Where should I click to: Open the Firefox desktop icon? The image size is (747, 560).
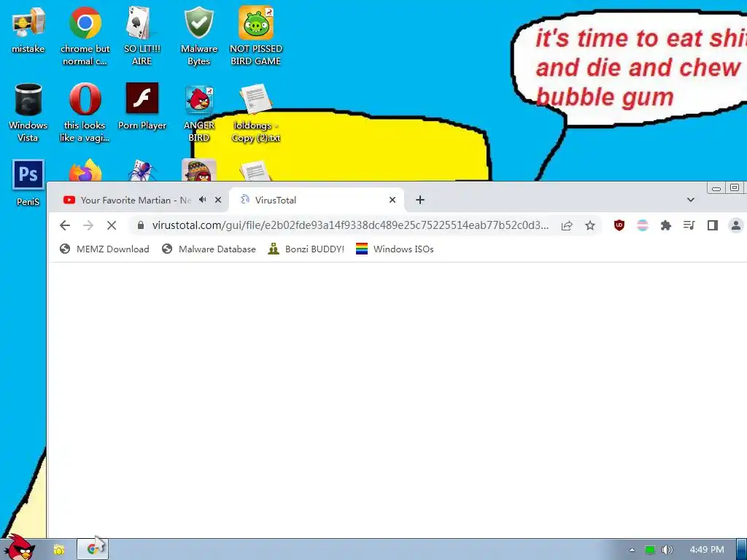tap(85, 171)
